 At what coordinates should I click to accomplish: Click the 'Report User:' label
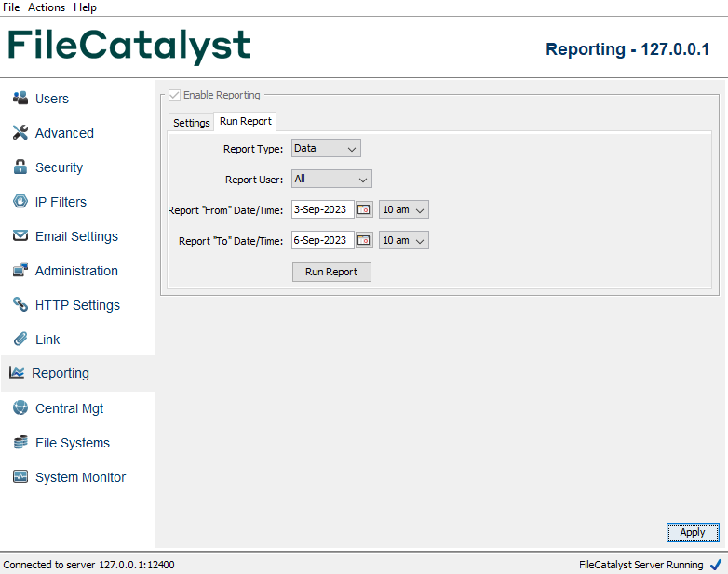[254, 180]
